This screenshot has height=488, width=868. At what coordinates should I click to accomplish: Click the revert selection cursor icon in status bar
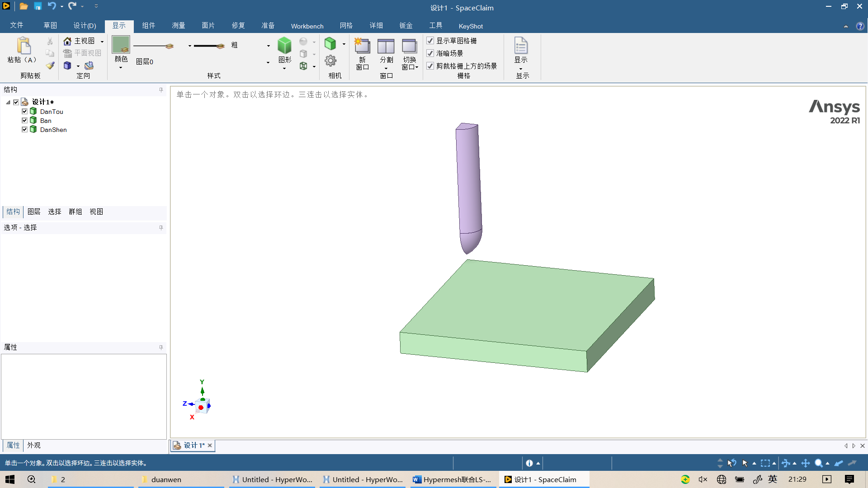pos(732,463)
